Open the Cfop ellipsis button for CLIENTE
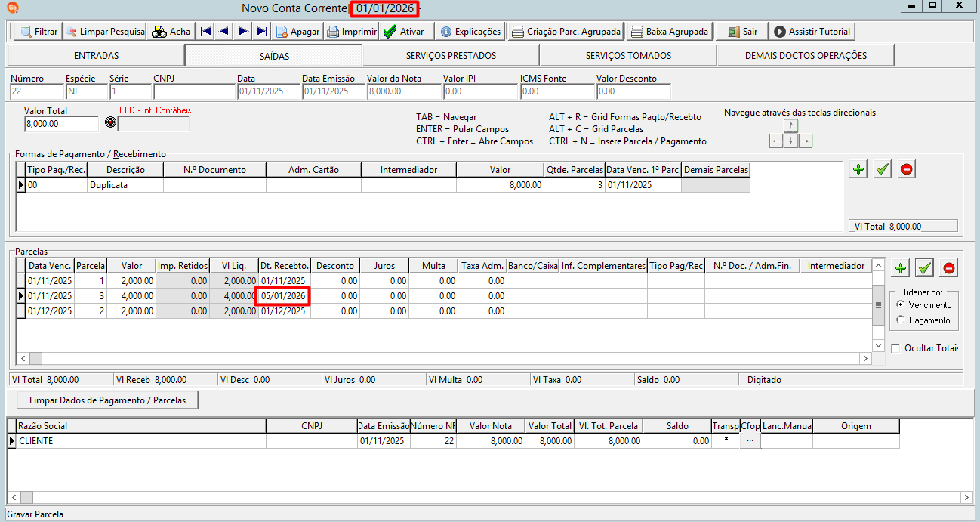The width and height of the screenshot is (980, 522). click(x=750, y=440)
